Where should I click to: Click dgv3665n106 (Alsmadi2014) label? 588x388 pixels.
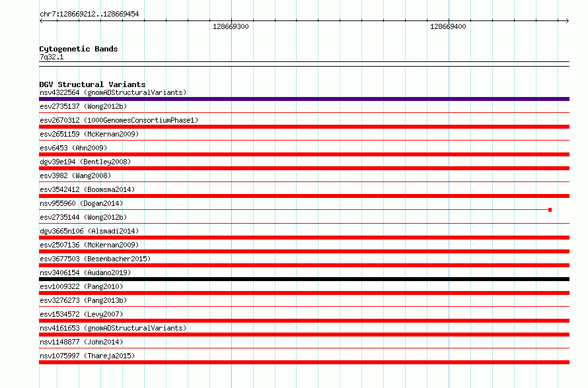pyautogui.click(x=89, y=231)
